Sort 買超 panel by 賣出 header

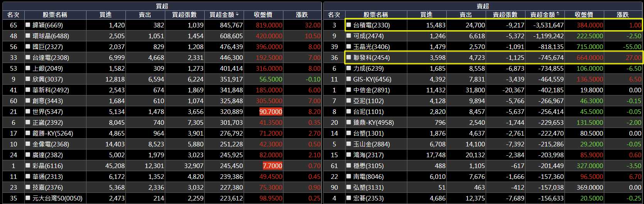click(x=145, y=15)
